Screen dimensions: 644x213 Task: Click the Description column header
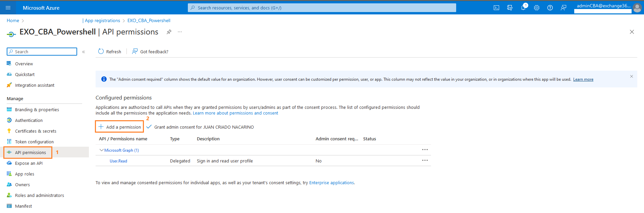pos(208,139)
